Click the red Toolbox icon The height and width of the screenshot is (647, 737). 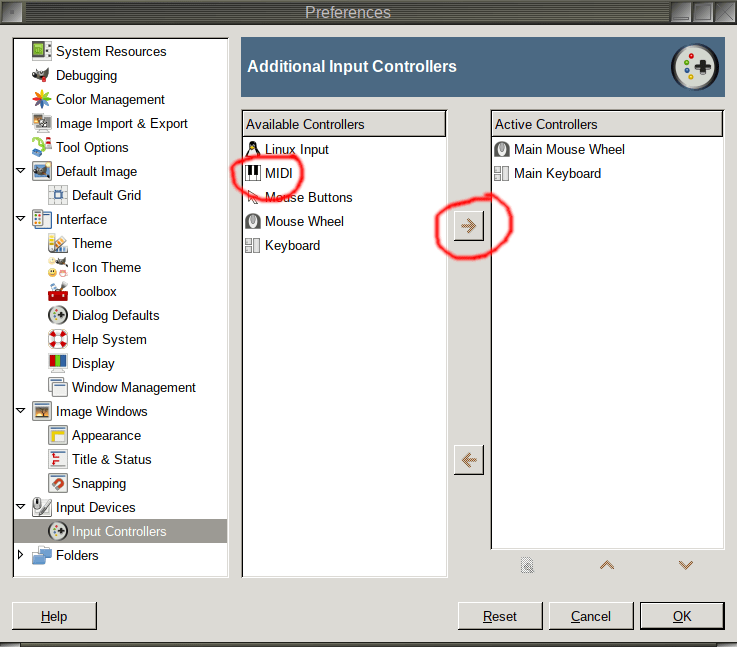click(57, 291)
